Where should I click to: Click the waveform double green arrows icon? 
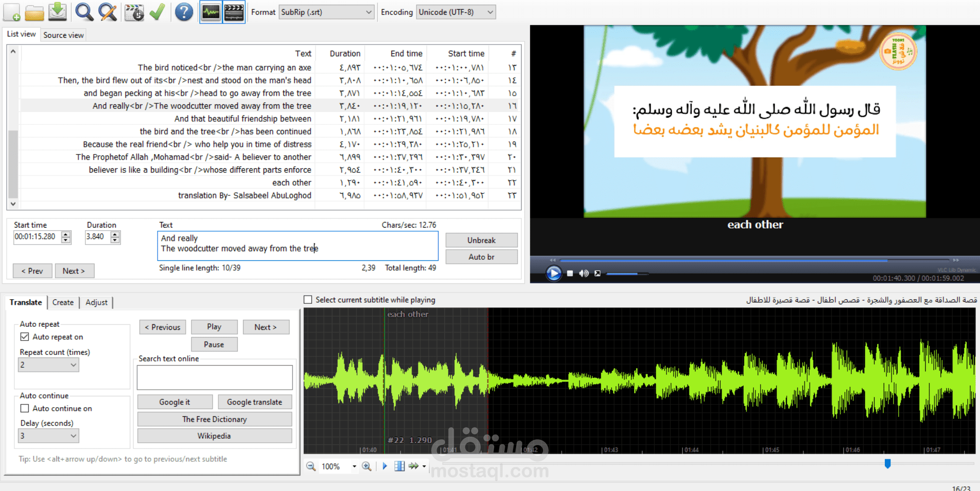click(413, 466)
